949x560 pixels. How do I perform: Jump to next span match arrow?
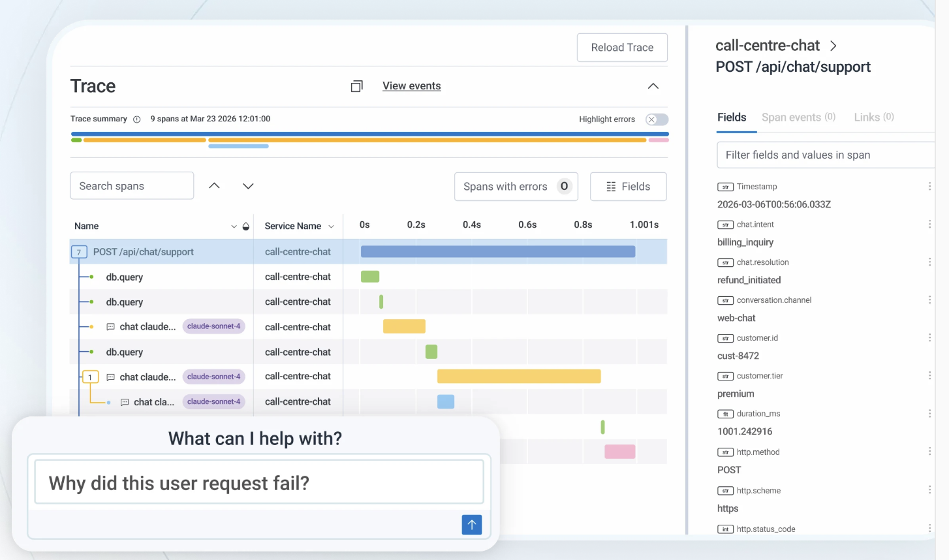point(248,186)
